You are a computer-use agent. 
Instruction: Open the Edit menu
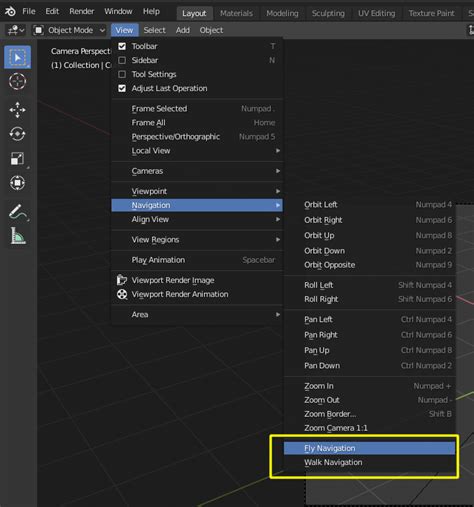click(x=52, y=11)
